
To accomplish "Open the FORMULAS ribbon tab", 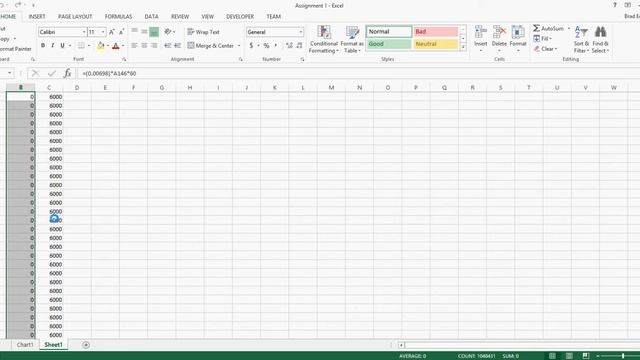I will click(x=118, y=16).
